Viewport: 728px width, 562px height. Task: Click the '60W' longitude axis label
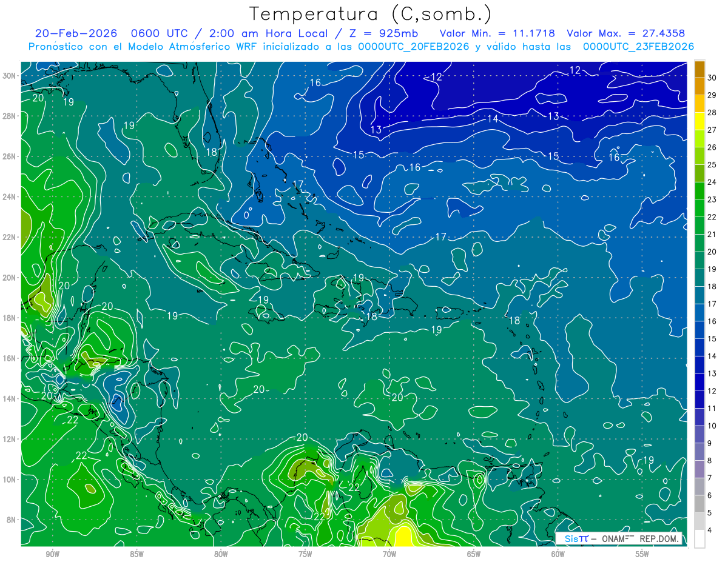[558, 554]
